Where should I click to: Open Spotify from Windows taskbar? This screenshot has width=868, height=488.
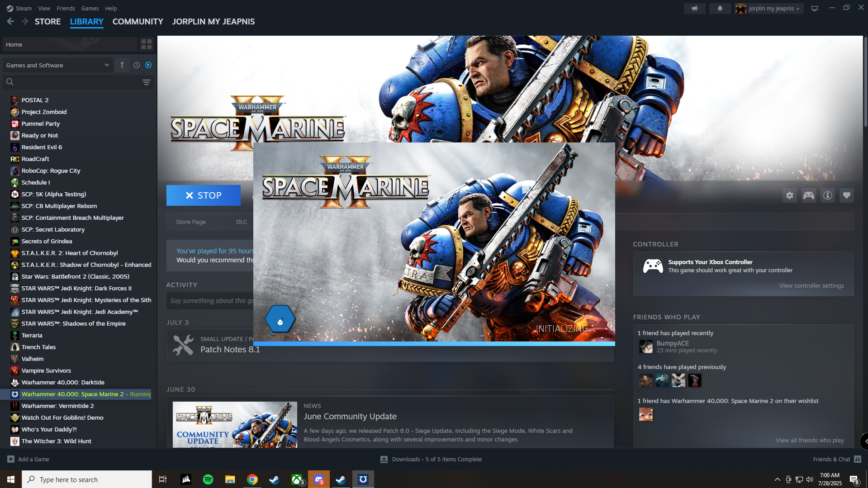[x=208, y=479]
